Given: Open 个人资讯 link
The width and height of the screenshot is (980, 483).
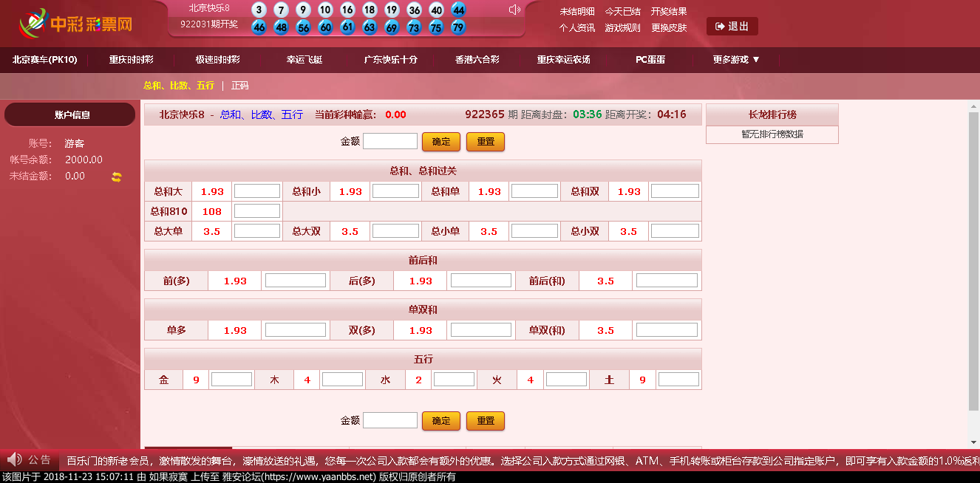Looking at the screenshot, I should pyautogui.click(x=577, y=28).
